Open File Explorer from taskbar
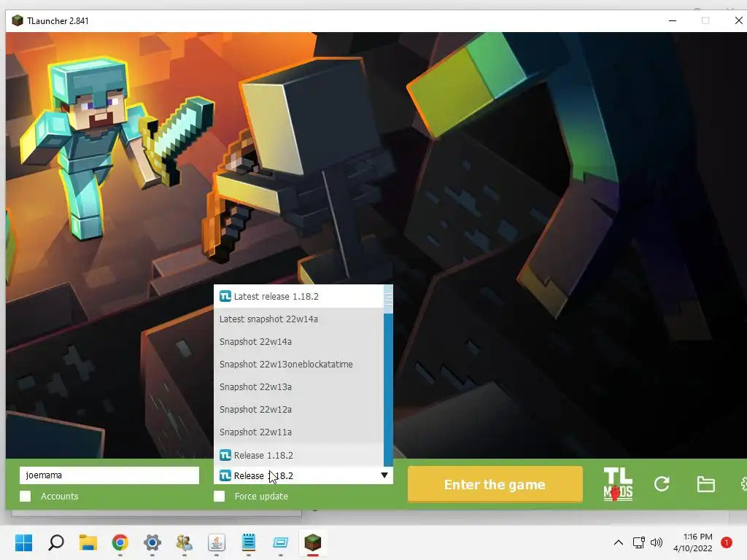 pyautogui.click(x=88, y=542)
